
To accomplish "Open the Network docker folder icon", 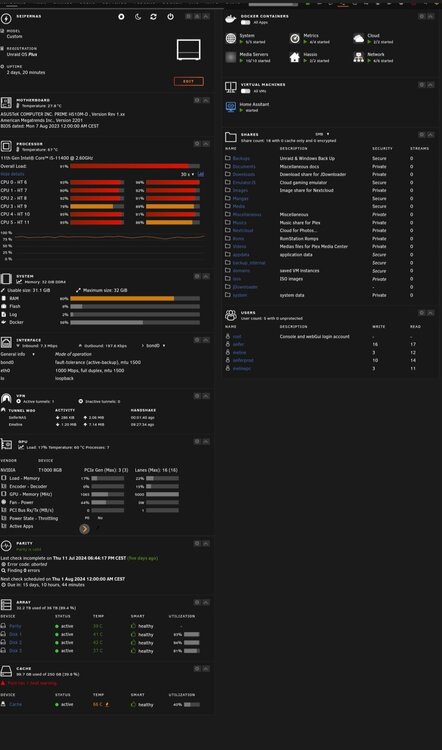I will [x=359, y=57].
